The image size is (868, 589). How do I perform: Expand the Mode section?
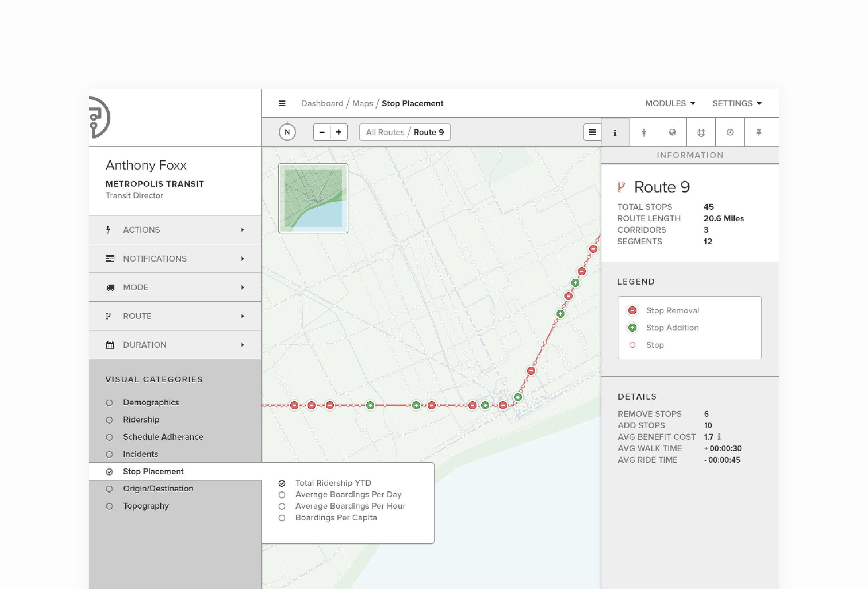175,287
